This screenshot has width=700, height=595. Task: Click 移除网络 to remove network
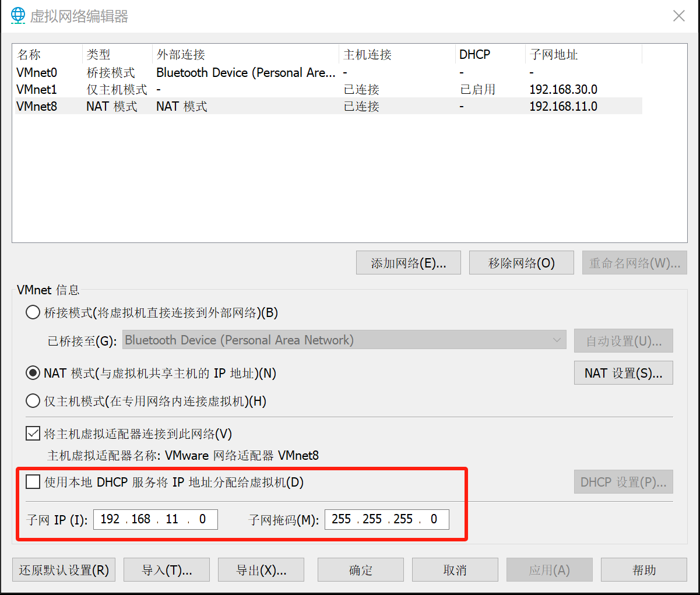(521, 262)
